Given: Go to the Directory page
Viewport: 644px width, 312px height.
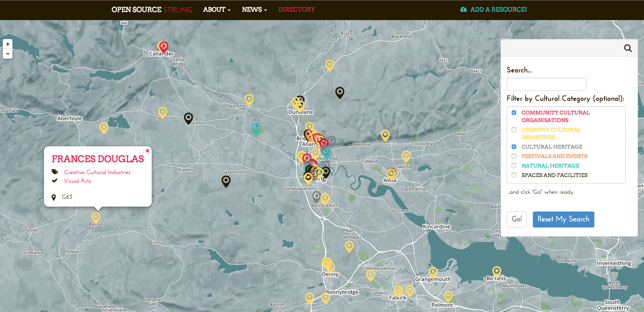Looking at the screenshot, I should point(297,9).
